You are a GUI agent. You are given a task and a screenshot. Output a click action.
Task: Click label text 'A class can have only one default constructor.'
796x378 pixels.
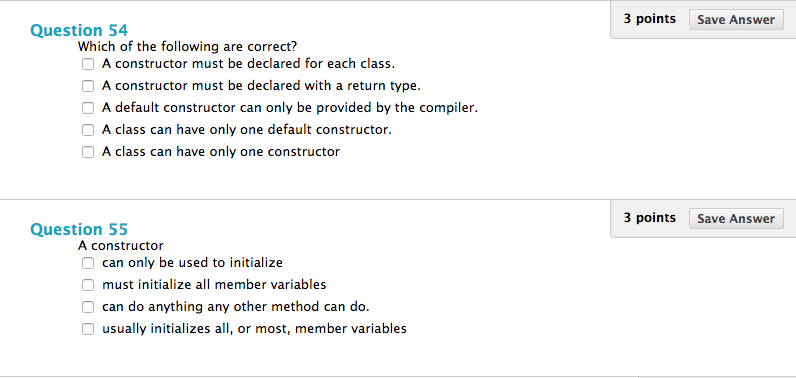tap(247, 130)
